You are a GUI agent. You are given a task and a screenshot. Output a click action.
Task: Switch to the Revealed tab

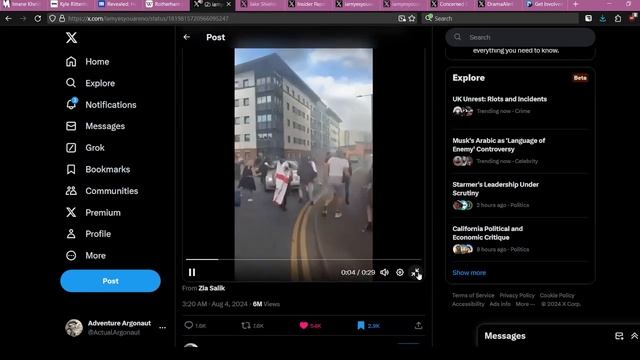[x=119, y=4]
